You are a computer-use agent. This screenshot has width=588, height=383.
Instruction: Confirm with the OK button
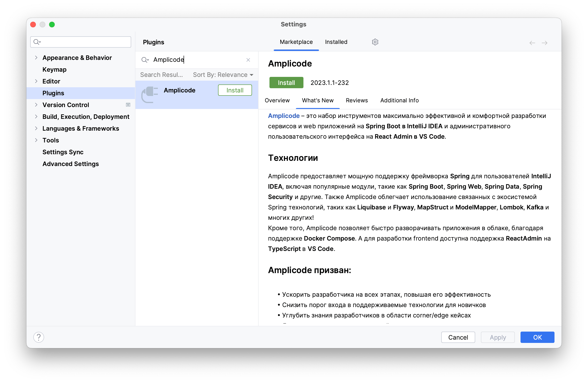pos(537,337)
